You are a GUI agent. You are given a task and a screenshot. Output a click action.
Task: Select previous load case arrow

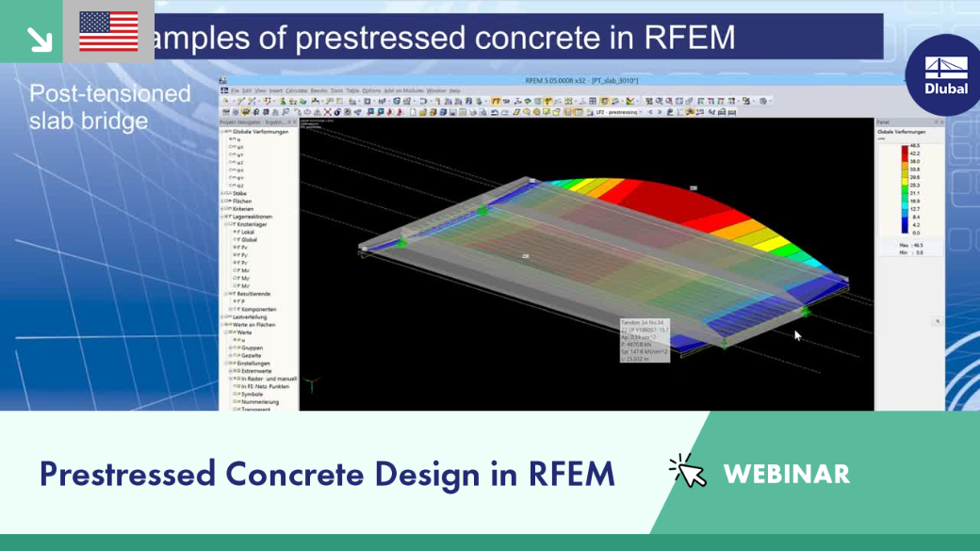pos(650,112)
